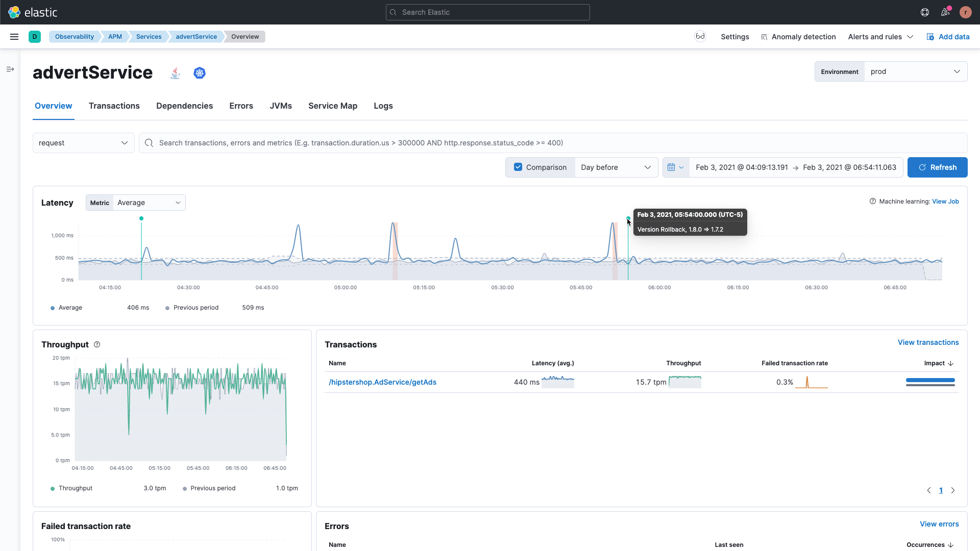Go to the next transactions page

pyautogui.click(x=953, y=490)
